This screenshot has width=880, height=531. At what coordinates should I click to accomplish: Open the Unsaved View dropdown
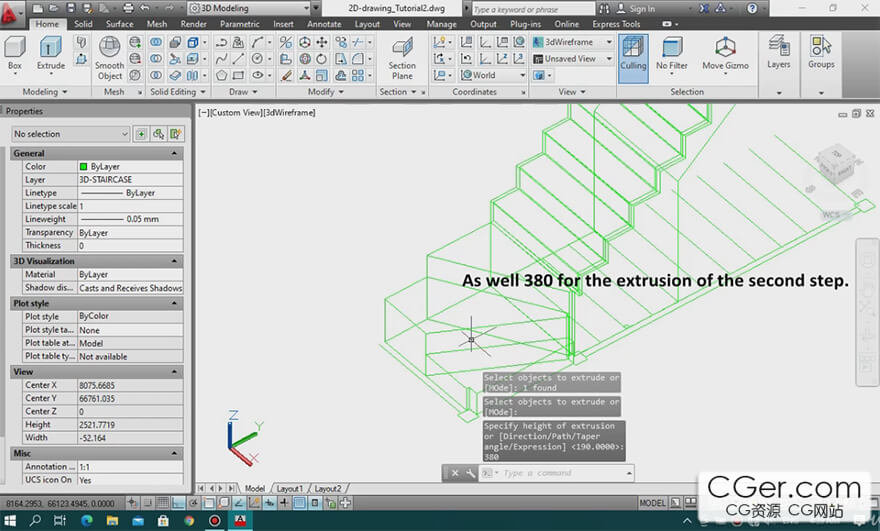[572, 59]
